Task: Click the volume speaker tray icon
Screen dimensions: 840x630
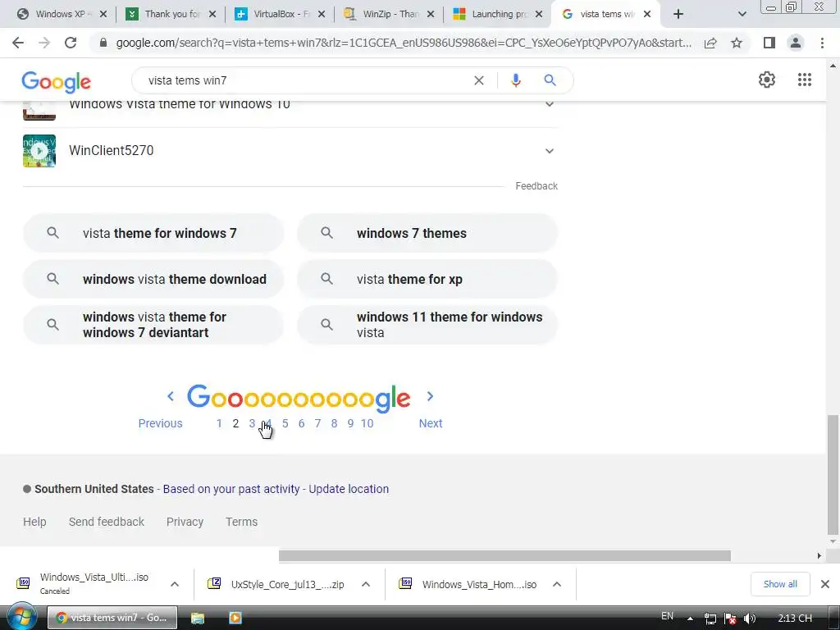Action: [x=750, y=619]
